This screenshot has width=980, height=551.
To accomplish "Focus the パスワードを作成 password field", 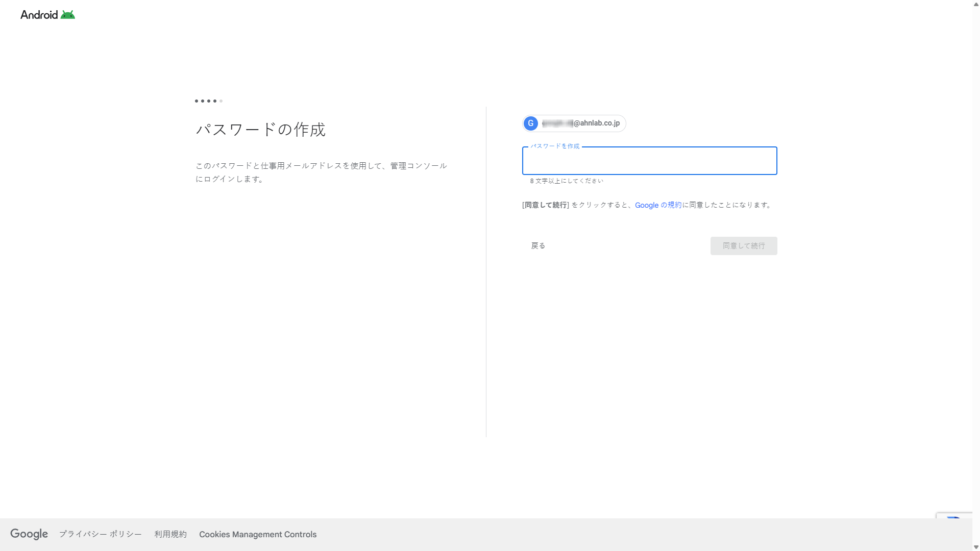I will pyautogui.click(x=649, y=161).
